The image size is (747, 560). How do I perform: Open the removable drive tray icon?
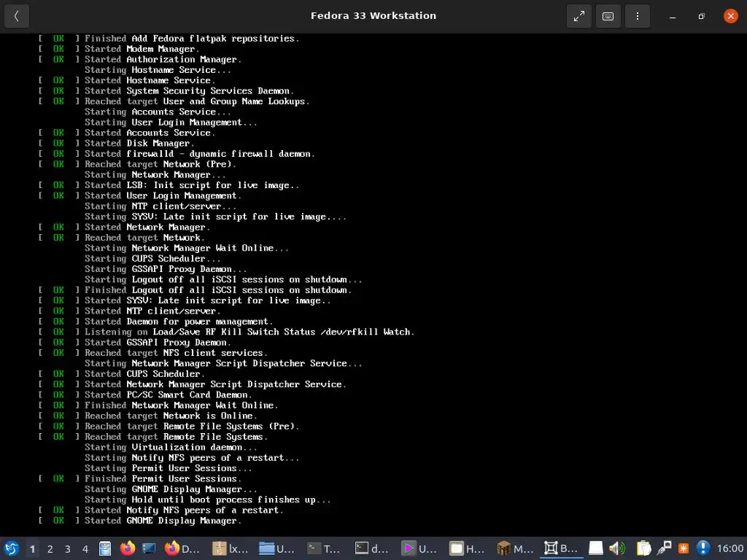pos(595,548)
